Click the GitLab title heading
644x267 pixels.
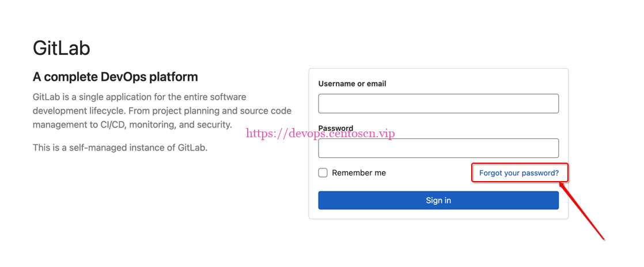tap(62, 48)
